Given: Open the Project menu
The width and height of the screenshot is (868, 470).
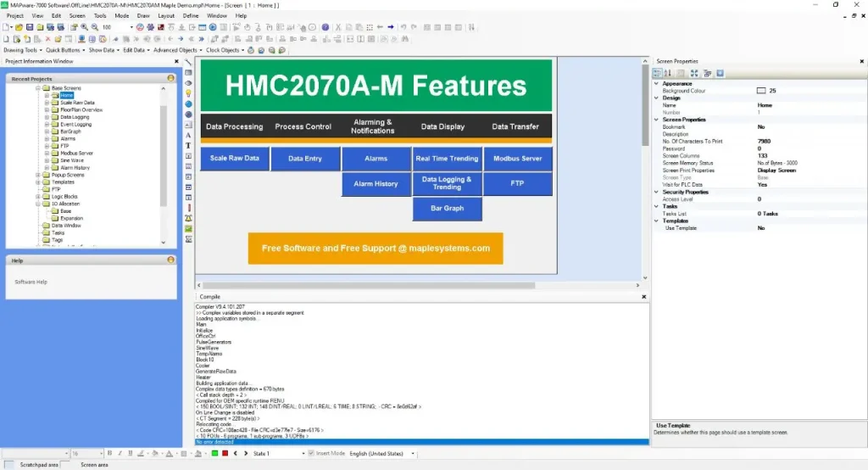Looking at the screenshot, I should [15, 15].
